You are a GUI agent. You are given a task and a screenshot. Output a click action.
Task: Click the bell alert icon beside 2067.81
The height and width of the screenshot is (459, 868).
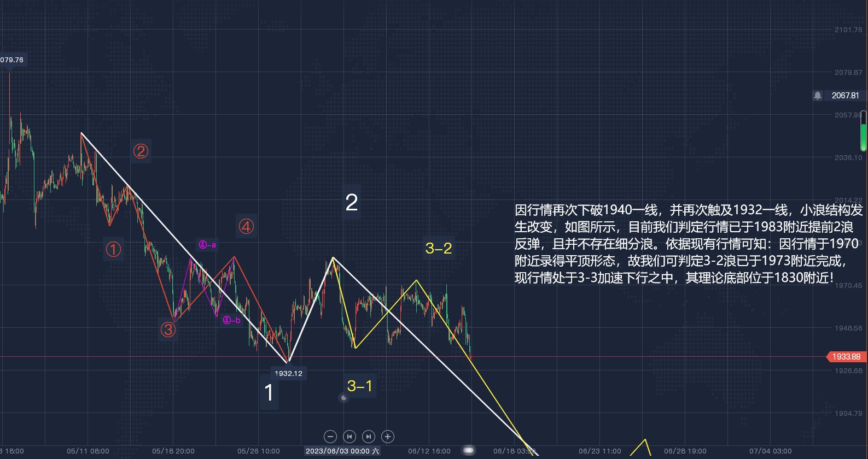coord(817,96)
